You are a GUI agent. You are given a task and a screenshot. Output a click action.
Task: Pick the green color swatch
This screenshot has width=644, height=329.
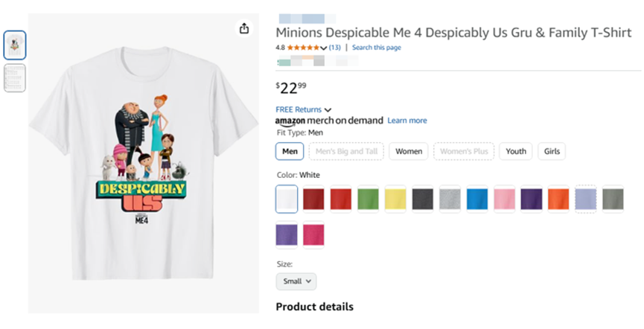tap(368, 199)
